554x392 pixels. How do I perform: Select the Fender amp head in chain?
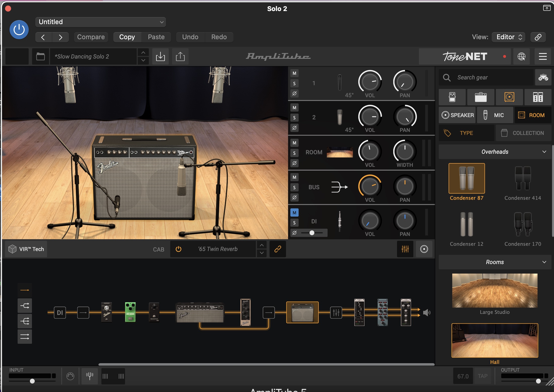click(200, 313)
